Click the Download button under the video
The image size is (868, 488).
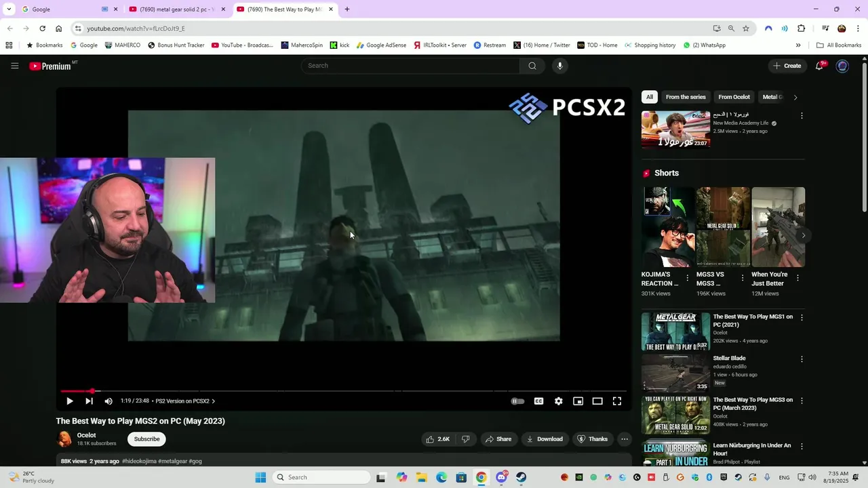[545, 439]
